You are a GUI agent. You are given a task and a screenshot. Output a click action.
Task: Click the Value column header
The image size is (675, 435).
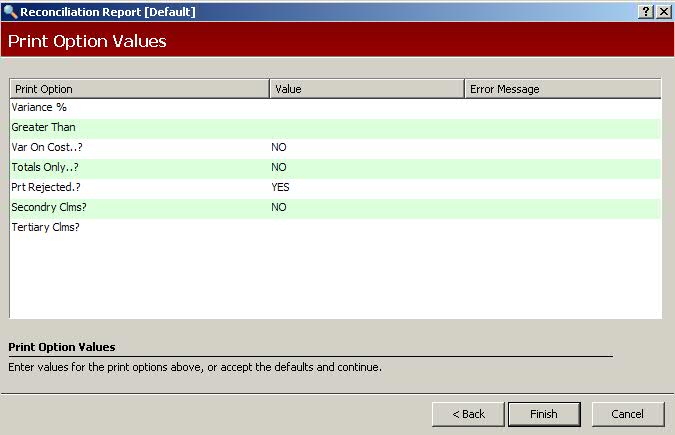(x=367, y=89)
